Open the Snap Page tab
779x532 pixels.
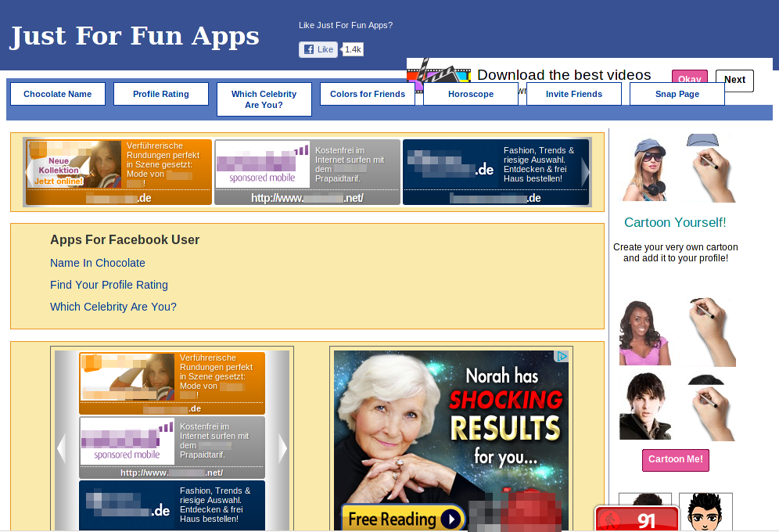click(677, 94)
